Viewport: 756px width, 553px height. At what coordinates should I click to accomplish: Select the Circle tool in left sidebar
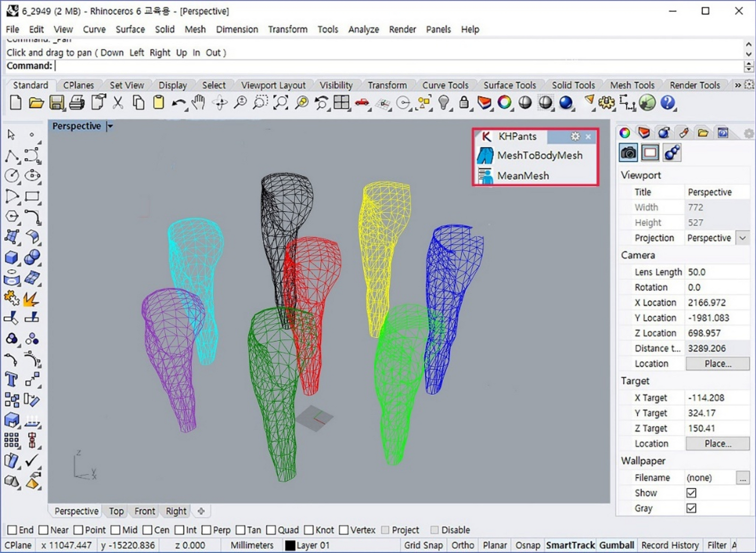click(x=11, y=176)
